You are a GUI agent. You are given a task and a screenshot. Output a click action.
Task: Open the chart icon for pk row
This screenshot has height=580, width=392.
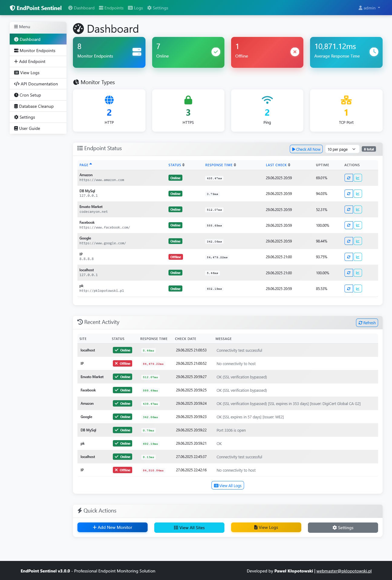coord(358,289)
